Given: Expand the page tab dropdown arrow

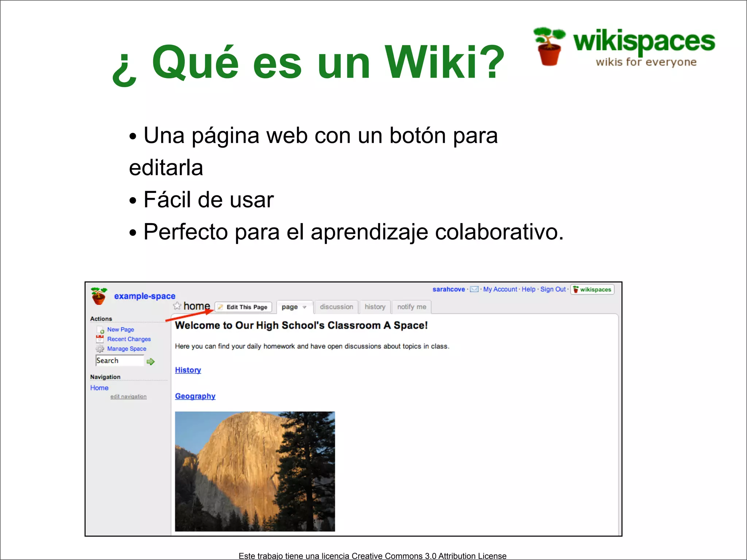Looking at the screenshot, I should point(305,307).
